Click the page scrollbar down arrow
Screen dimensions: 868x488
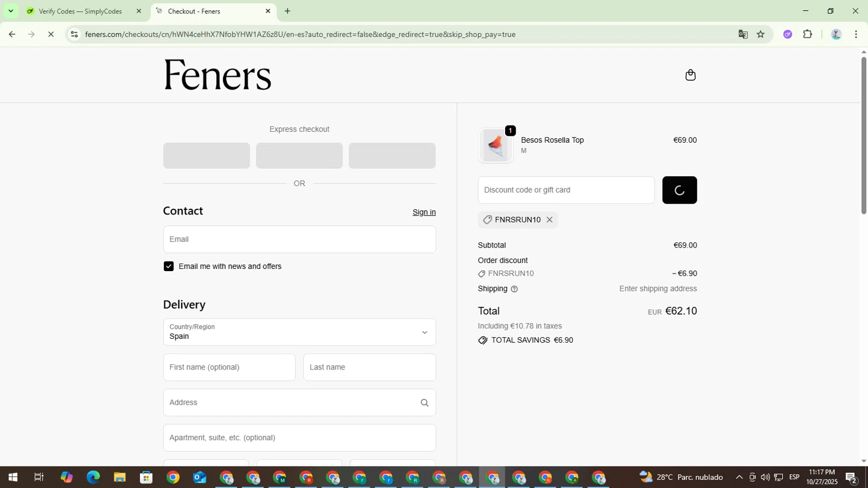863,461
